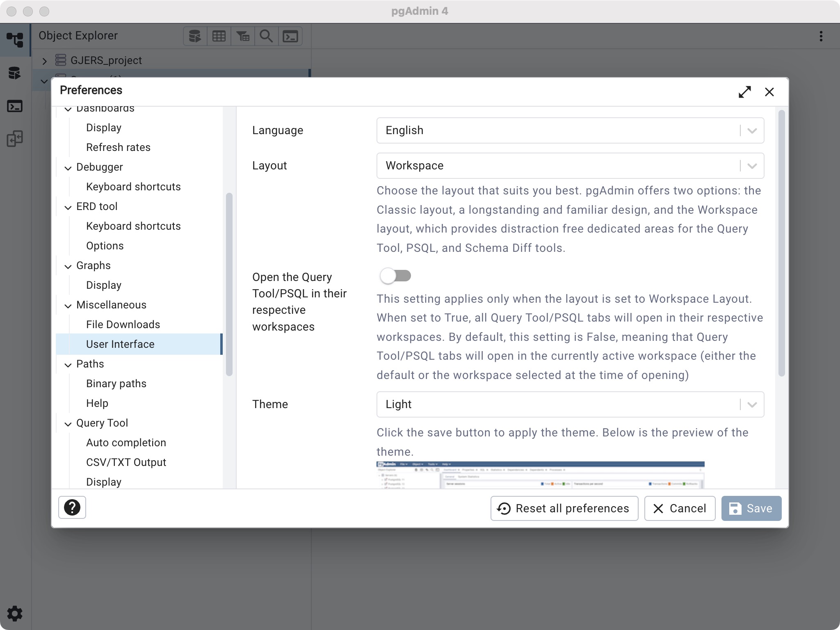Viewport: 840px width, 630px height.
Task: Open the settings gear in sidebar
Action: (15, 614)
